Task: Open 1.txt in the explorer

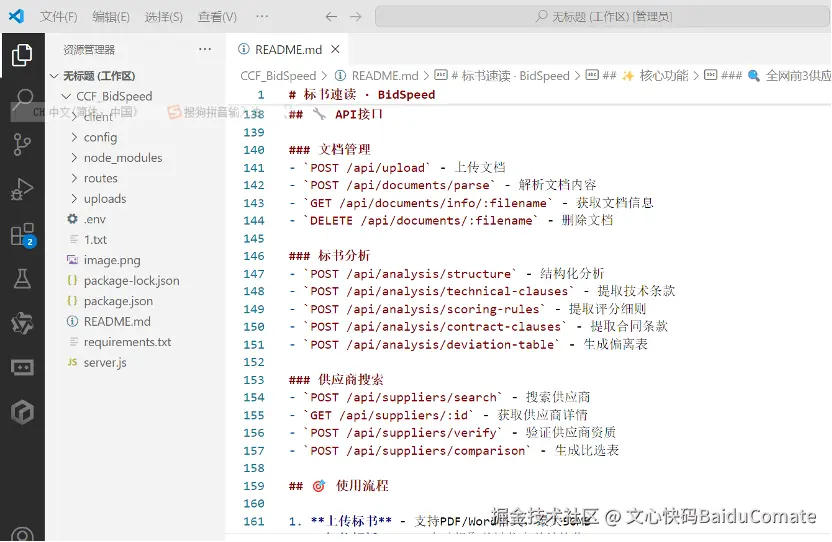Action: point(96,239)
